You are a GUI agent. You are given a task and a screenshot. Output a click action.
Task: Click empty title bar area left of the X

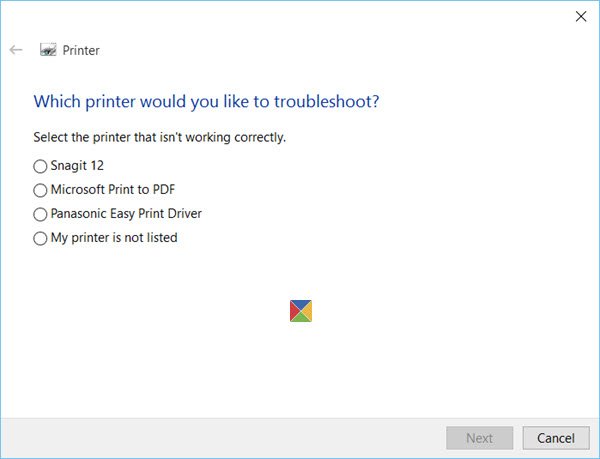point(300,16)
